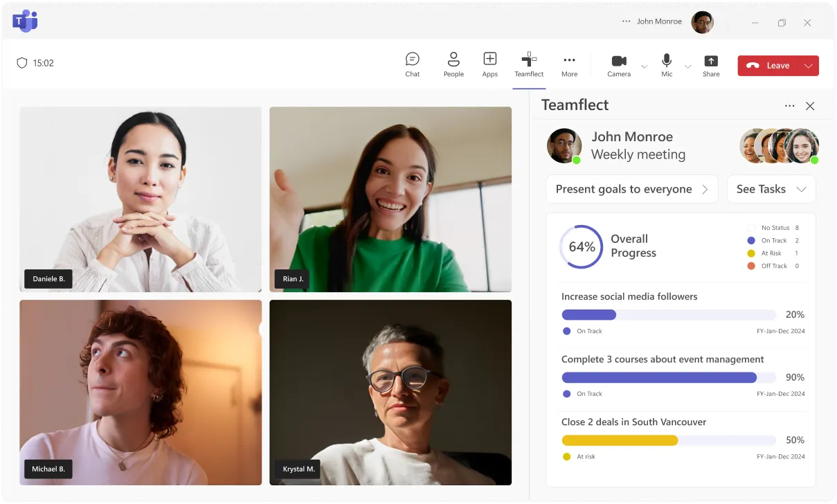
Task: Click the 20% progress bar
Action: 669,315
